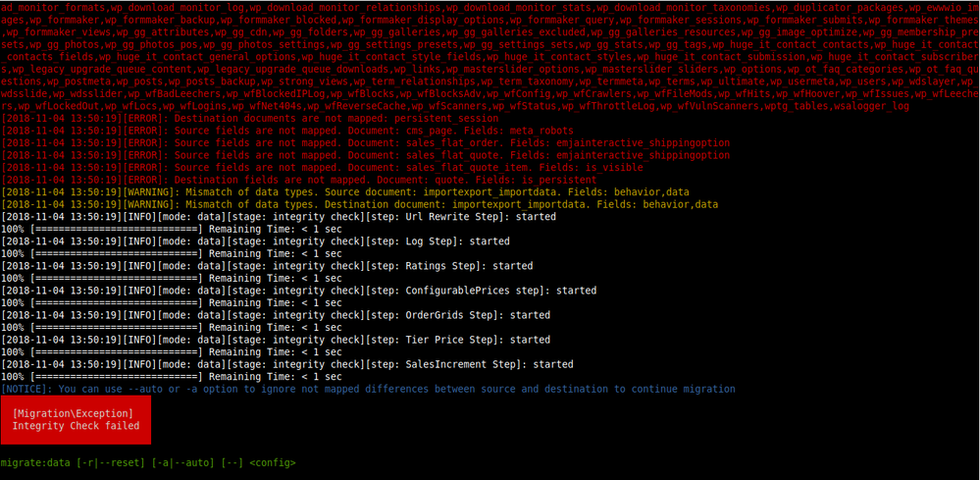The height and width of the screenshot is (480, 980).
Task: Click the [-a|--auto] option text
Action: (x=183, y=463)
